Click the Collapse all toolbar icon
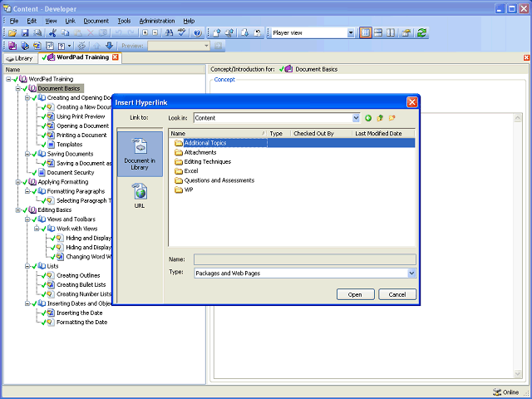This screenshot has height=399, width=532. click(x=155, y=33)
